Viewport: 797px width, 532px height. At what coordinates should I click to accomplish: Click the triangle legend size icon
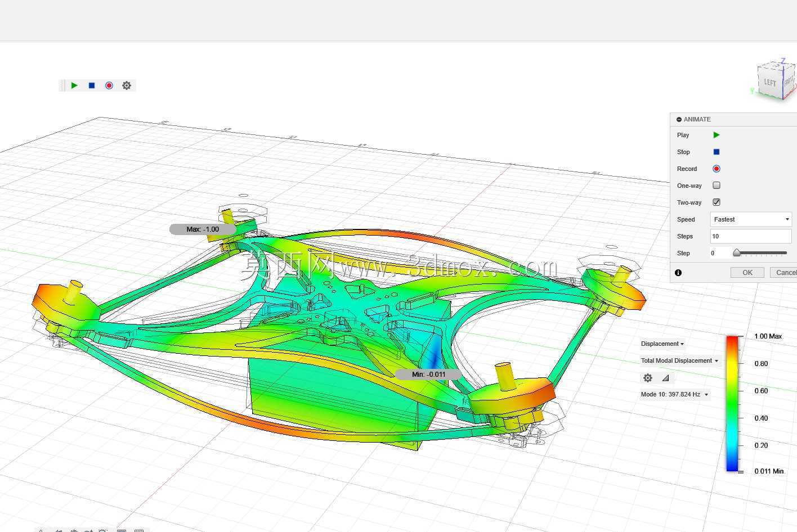point(666,378)
